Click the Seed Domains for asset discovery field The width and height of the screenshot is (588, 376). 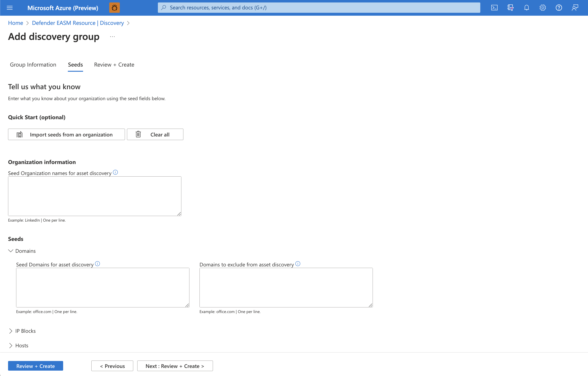tap(102, 288)
